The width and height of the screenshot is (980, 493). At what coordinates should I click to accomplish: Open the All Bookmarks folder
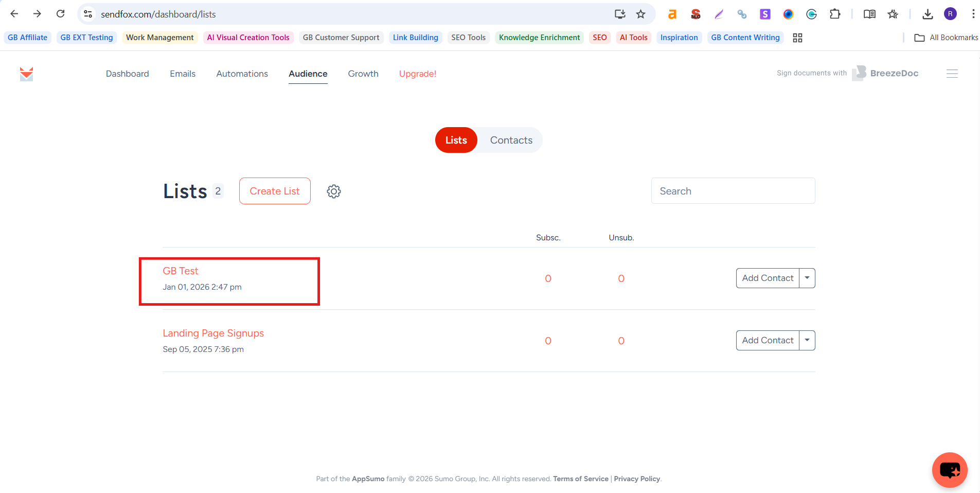pos(946,38)
